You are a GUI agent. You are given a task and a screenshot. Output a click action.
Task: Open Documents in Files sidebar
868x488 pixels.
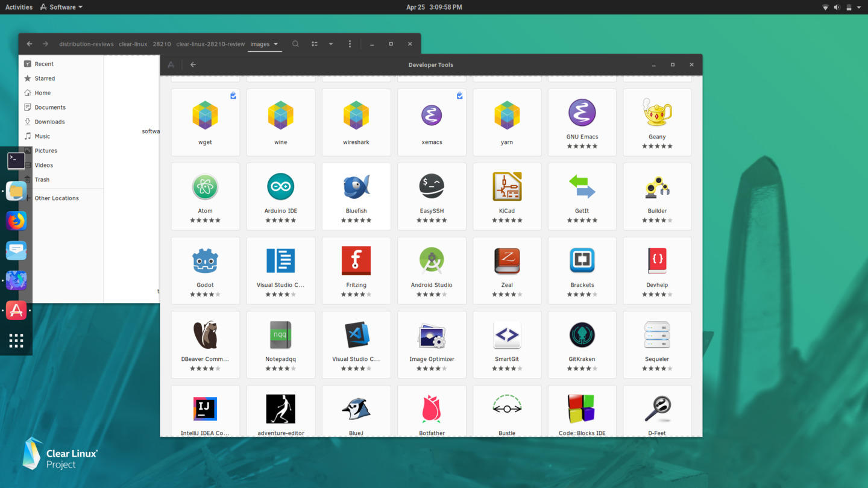click(x=61, y=107)
